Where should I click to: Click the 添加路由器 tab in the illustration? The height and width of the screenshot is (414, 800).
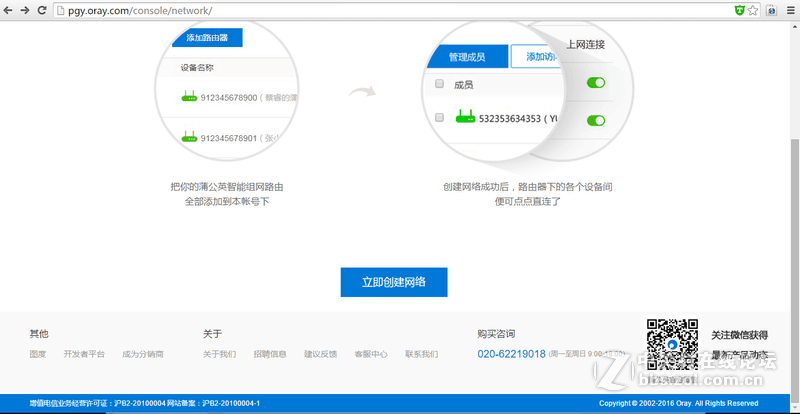pyautogui.click(x=207, y=38)
